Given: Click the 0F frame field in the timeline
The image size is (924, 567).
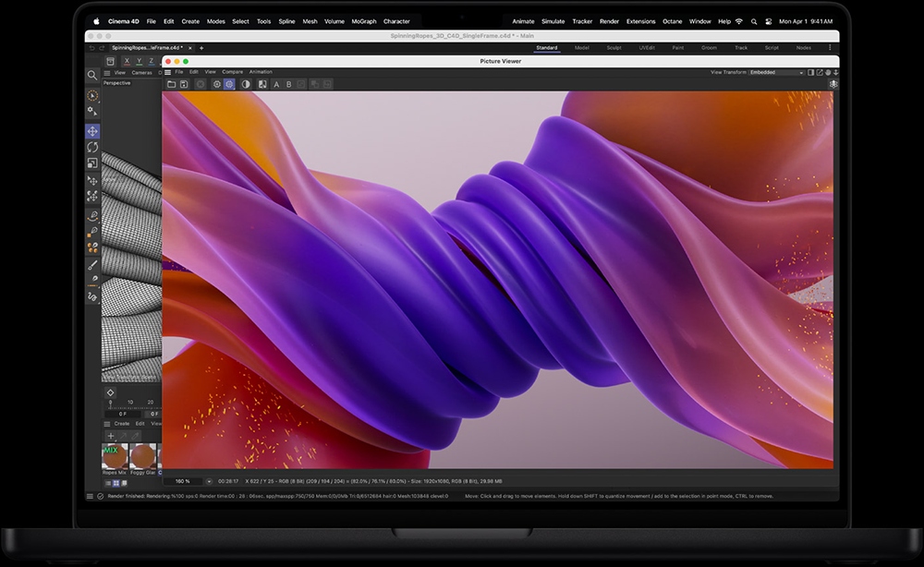Looking at the screenshot, I should pyautogui.click(x=123, y=414).
